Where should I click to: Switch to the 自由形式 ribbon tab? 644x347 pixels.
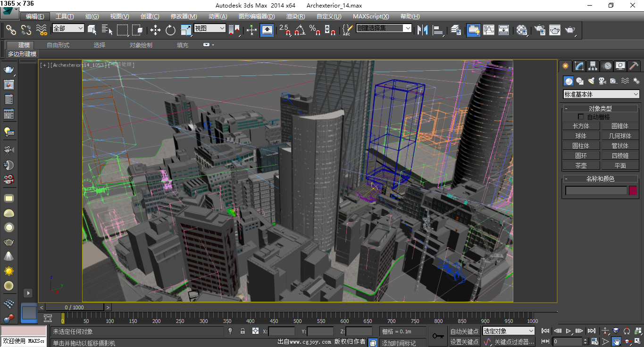[x=58, y=45]
